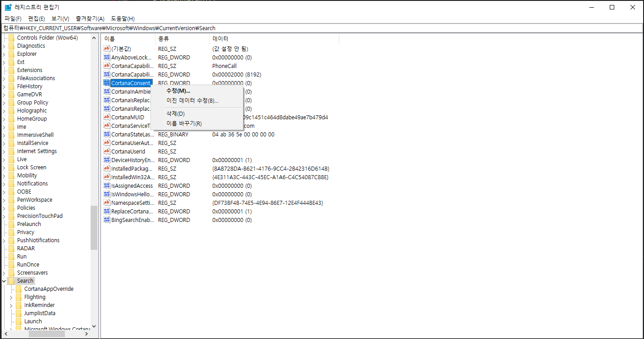
Task: Collapse the Search key
Action: (x=4, y=281)
